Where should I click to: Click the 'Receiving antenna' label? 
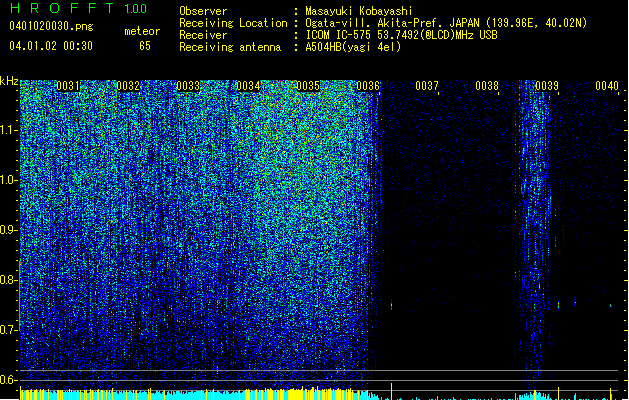(x=230, y=47)
